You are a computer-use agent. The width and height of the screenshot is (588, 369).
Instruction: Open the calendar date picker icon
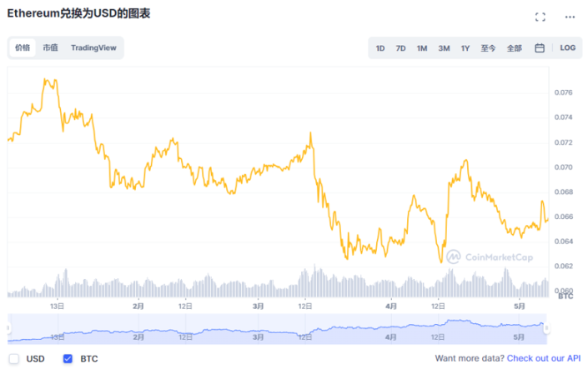coord(540,48)
